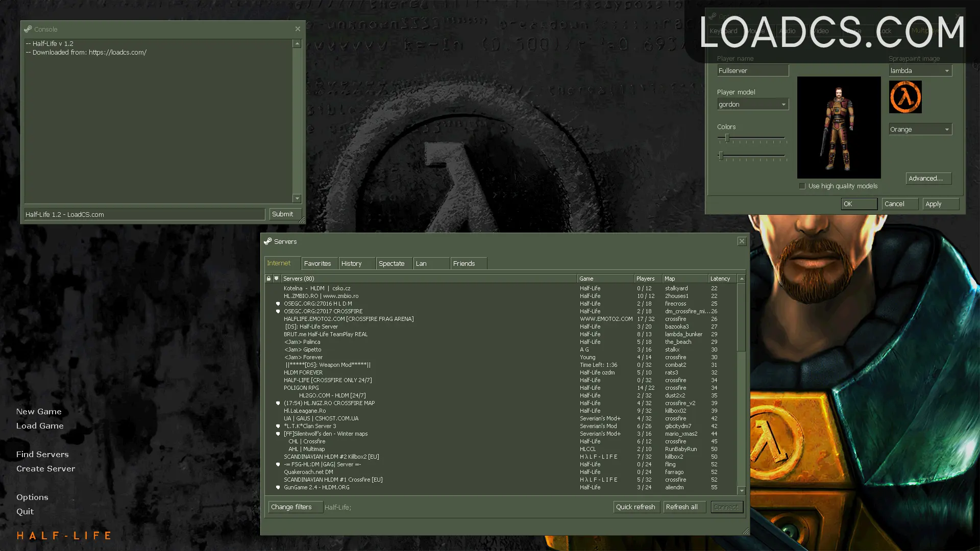The width and height of the screenshot is (980, 551).
Task: Close the Servers window
Action: (742, 241)
